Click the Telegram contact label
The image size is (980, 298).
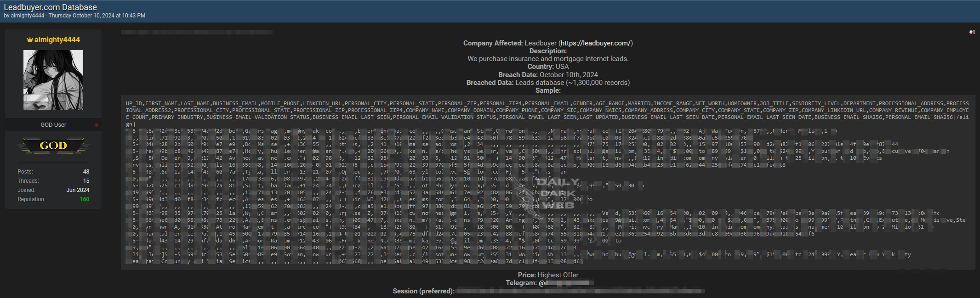pyautogui.click(x=522, y=283)
